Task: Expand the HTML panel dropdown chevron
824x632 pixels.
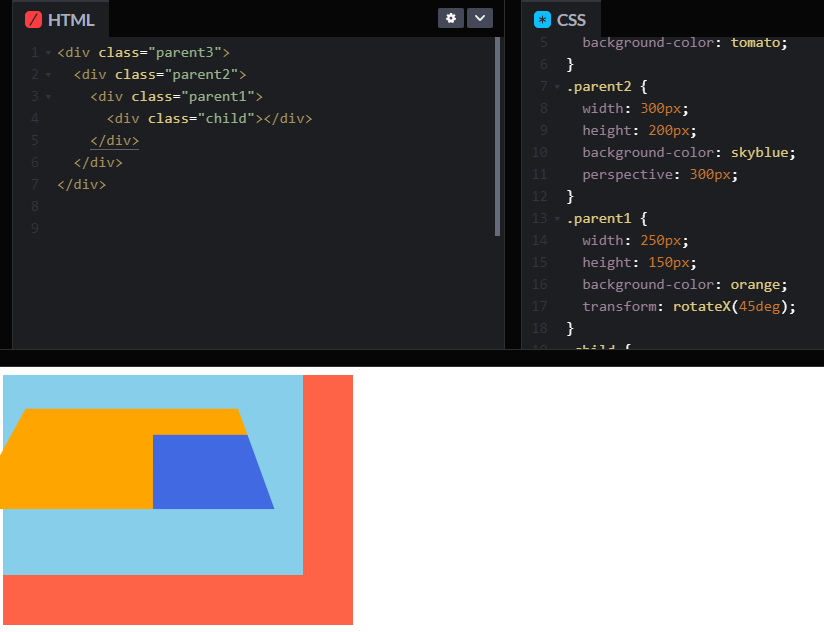Action: [479, 18]
